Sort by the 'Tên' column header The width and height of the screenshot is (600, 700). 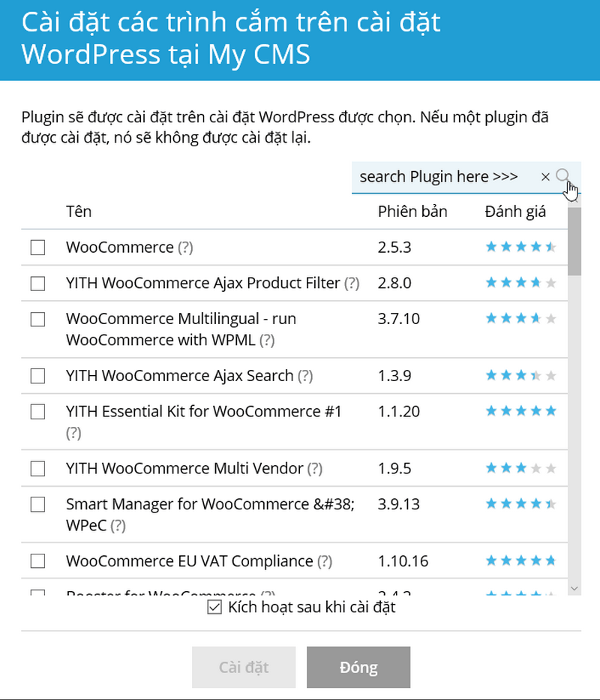tap(79, 212)
